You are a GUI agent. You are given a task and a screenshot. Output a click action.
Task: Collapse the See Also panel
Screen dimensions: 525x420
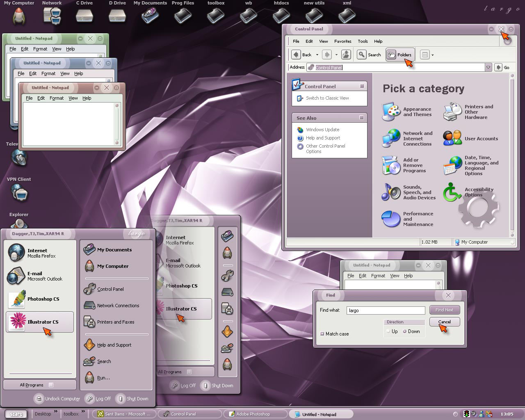(x=361, y=118)
